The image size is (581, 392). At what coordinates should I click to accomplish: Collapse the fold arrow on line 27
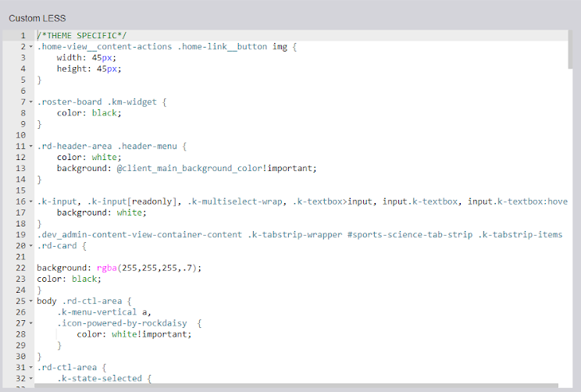30,323
